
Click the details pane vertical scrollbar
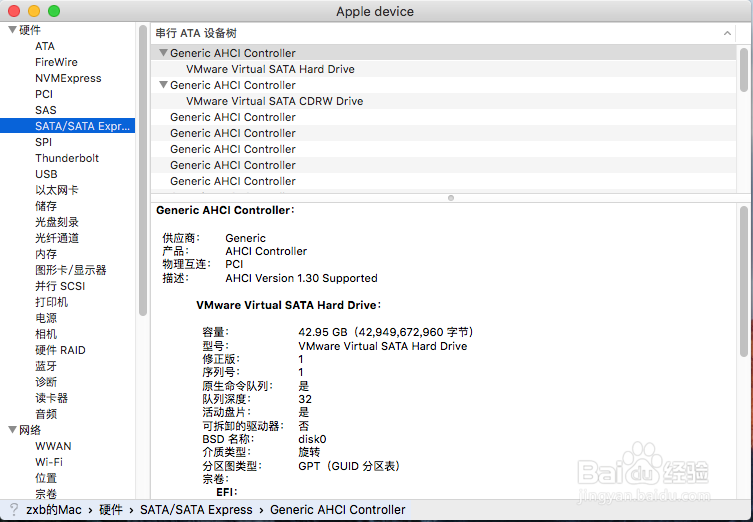(x=743, y=281)
